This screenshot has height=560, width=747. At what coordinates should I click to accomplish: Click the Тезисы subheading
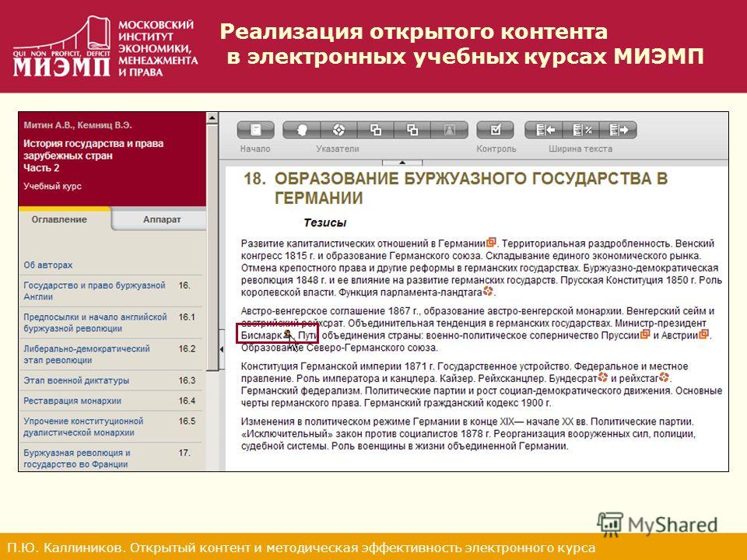pos(325,223)
